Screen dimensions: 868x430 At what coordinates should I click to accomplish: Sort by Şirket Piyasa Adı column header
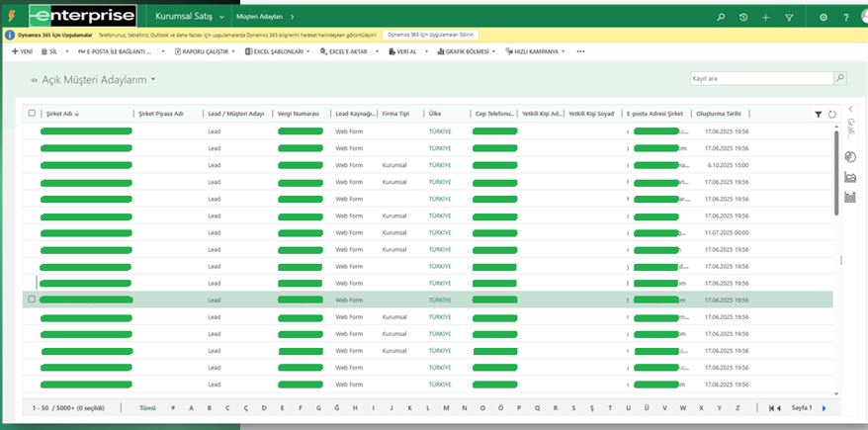[x=160, y=114]
